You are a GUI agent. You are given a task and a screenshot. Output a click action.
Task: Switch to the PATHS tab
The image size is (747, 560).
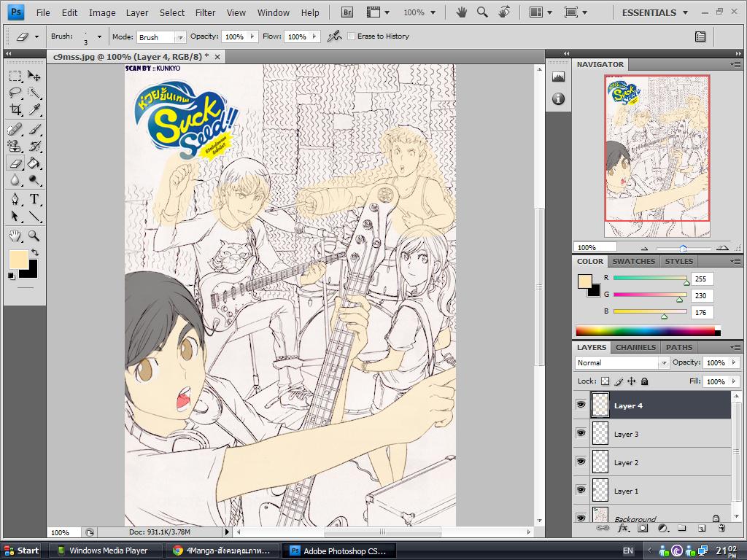(679, 347)
